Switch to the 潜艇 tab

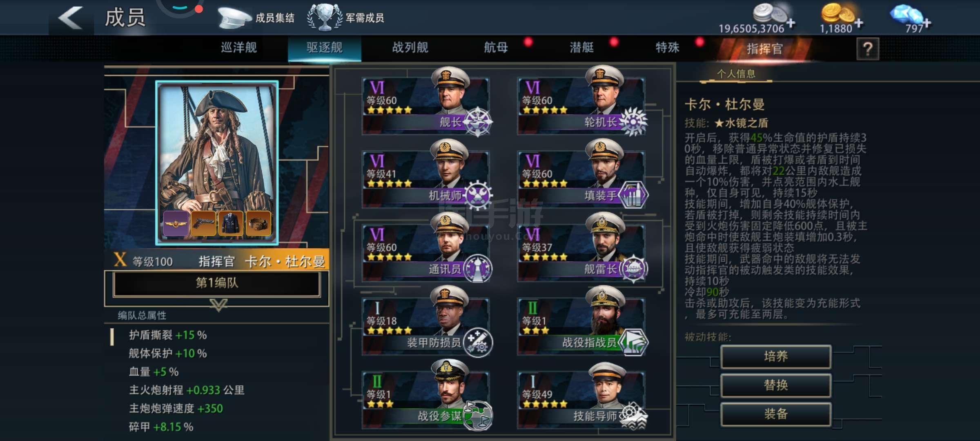click(x=582, y=48)
